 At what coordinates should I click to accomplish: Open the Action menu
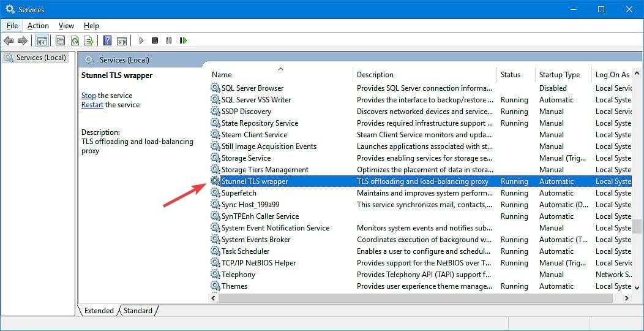(x=38, y=26)
